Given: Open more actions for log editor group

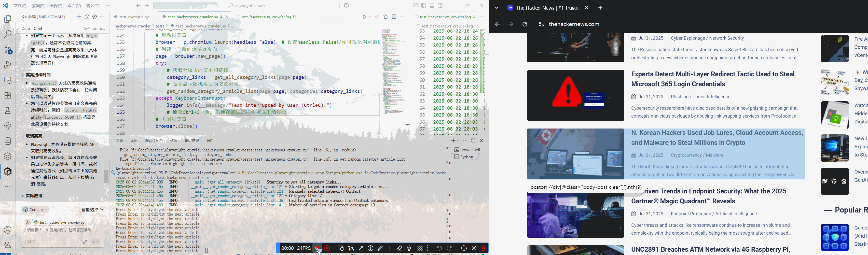Looking at the screenshot, I should tap(481, 17).
